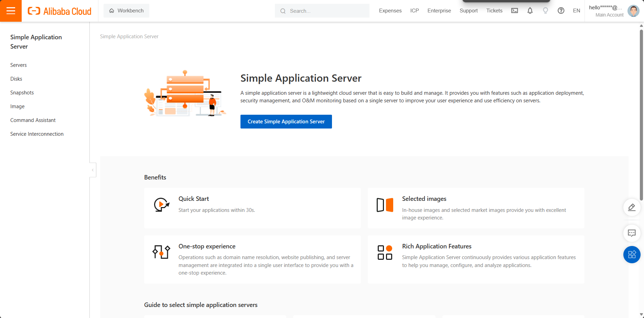Open the floating chat message icon
Viewport: 644px width, 318px height.
[632, 233]
